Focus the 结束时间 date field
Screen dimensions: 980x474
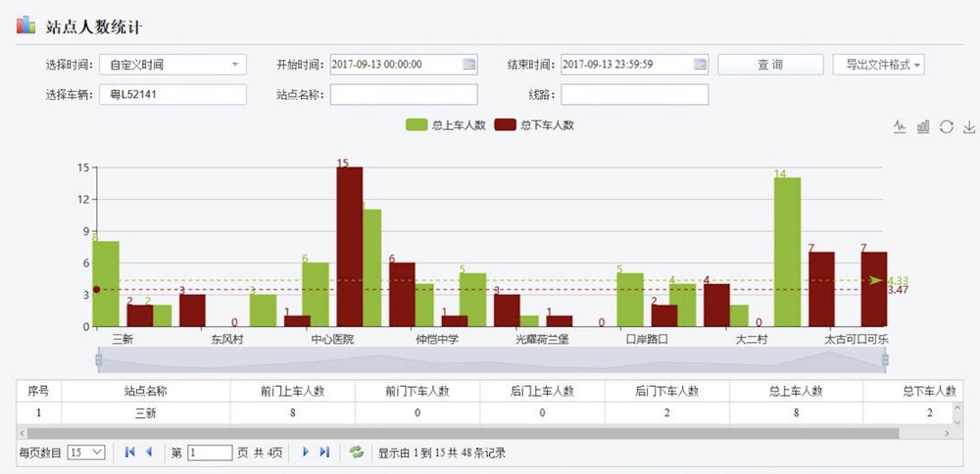click(x=635, y=65)
